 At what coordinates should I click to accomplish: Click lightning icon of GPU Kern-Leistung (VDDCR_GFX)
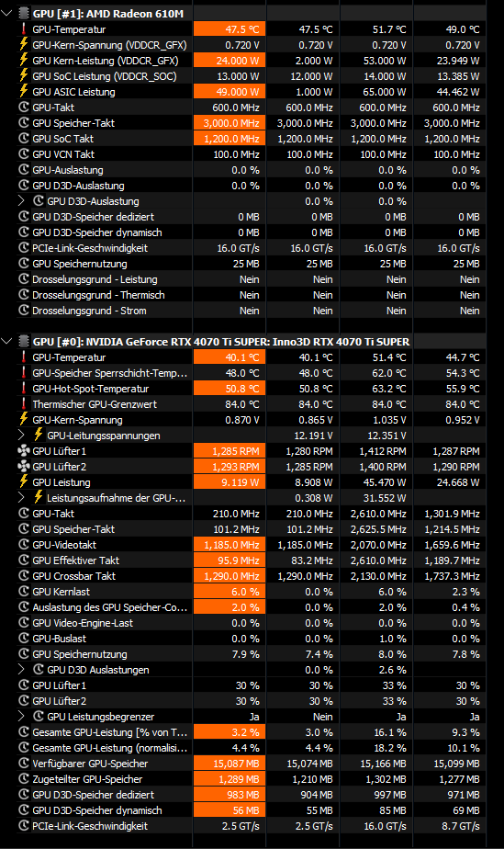[x=23, y=61]
